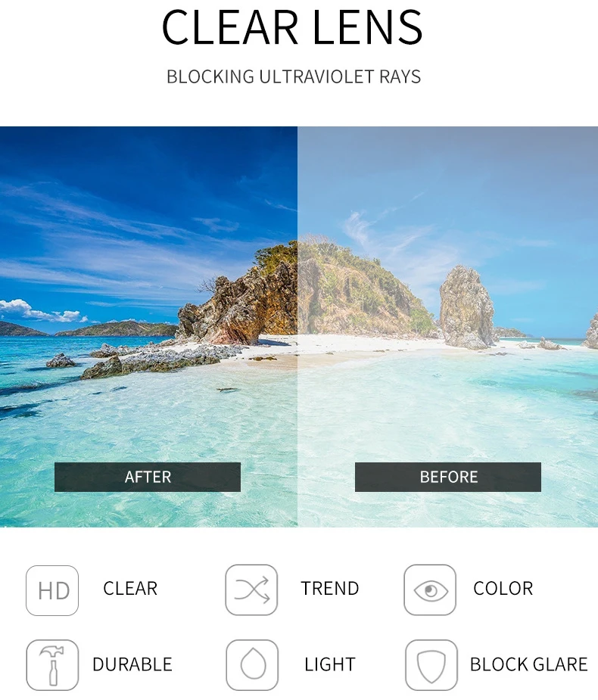Click the tall rock pillar in before image
The width and height of the screenshot is (598, 700).
coord(467,307)
